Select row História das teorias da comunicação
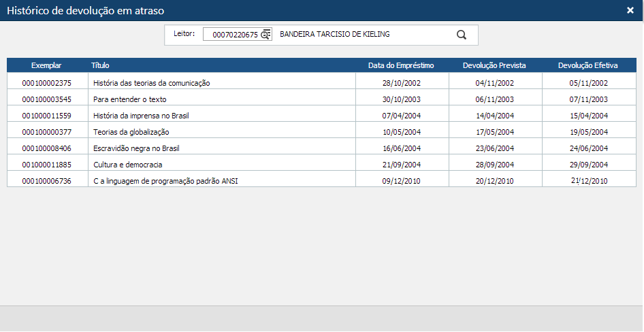 (x=152, y=83)
